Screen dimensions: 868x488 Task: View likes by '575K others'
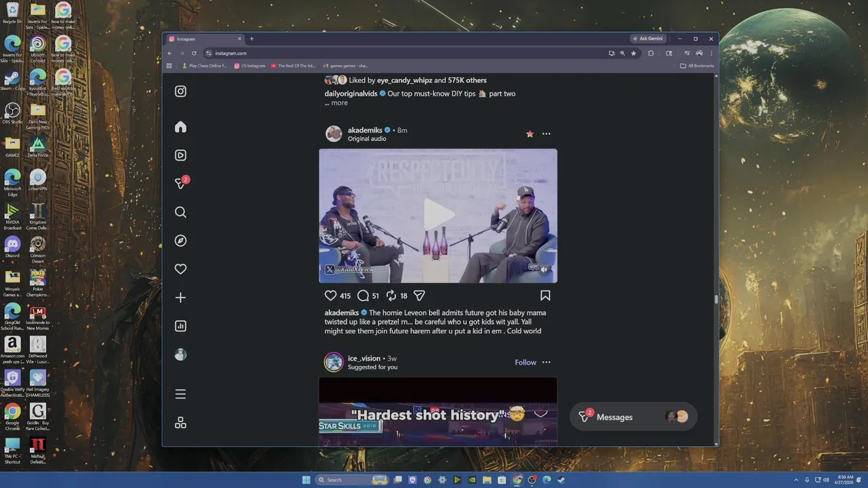(467, 80)
